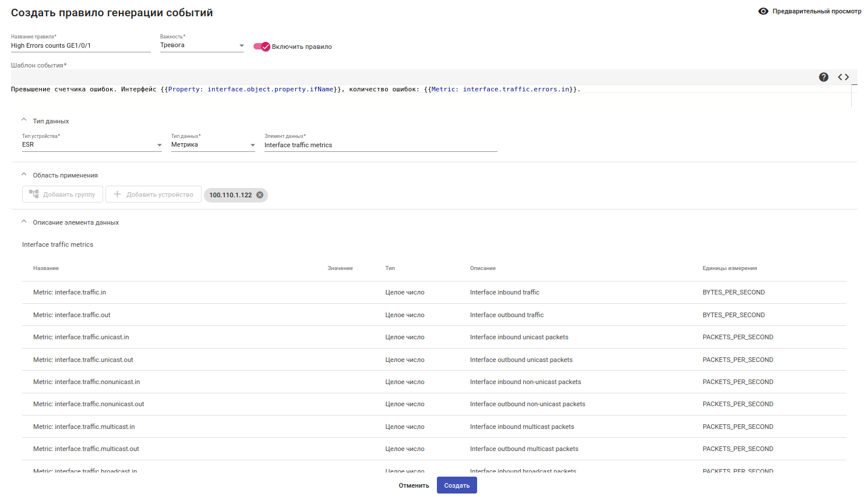Viewport: 868px width, 497px height.
Task: Click the preview eye icon
Action: pos(763,11)
